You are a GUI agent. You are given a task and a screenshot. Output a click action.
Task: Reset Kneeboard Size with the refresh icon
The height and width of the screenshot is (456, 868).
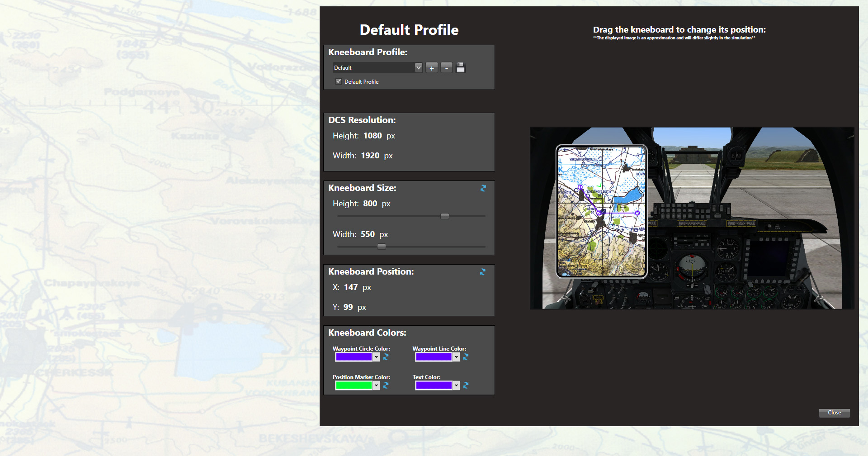[483, 188]
